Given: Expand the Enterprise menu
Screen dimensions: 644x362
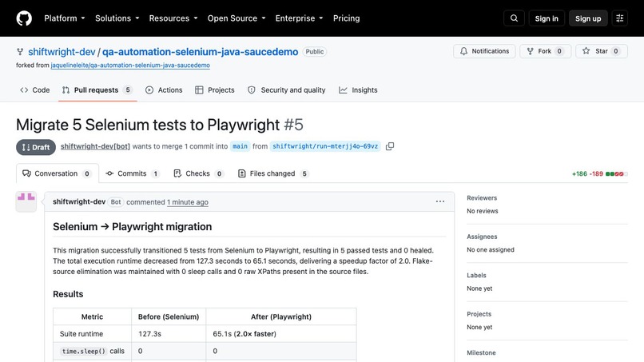Looking at the screenshot, I should (x=299, y=18).
